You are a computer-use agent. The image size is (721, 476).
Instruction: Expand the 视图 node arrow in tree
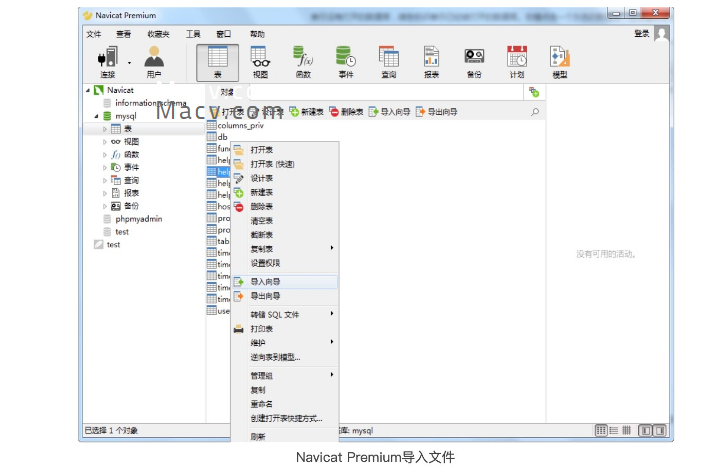point(105,142)
